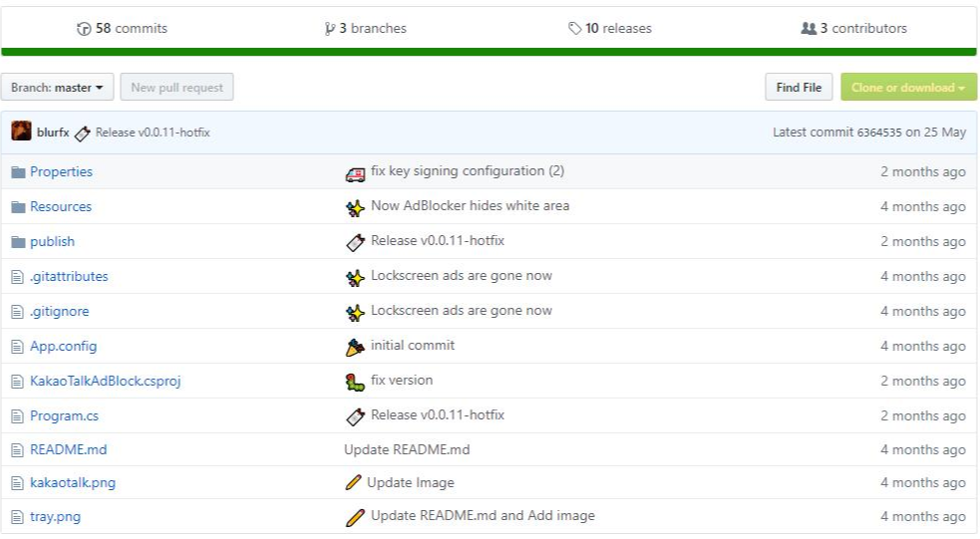Image resolution: width=980 pixels, height=539 pixels.
Task: Open the Properties folder
Action: (61, 171)
